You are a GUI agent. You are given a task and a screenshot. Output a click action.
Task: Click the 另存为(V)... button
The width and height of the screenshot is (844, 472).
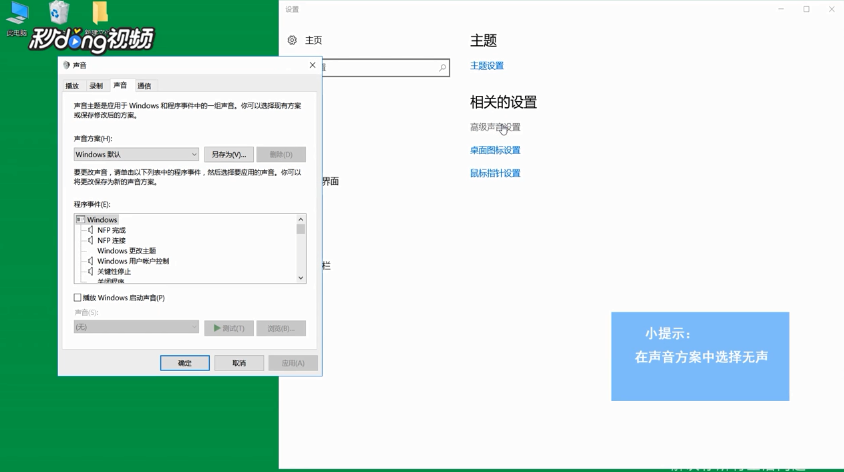tap(229, 154)
